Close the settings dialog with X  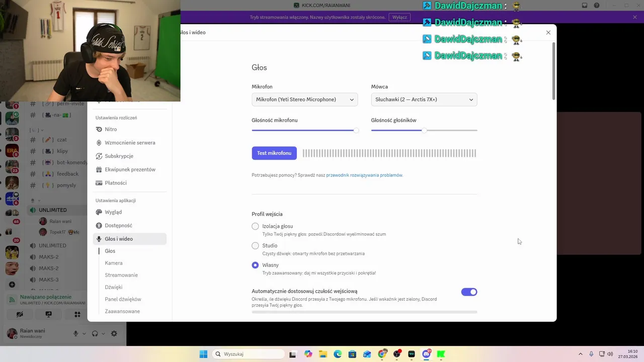(548, 32)
